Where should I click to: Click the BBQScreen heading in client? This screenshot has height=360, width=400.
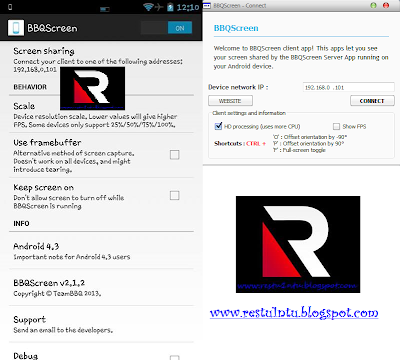pyautogui.click(x=236, y=28)
